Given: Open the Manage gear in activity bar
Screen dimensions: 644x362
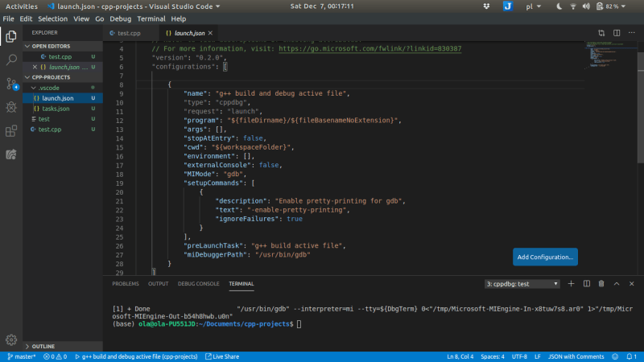Looking at the screenshot, I should (11, 339).
